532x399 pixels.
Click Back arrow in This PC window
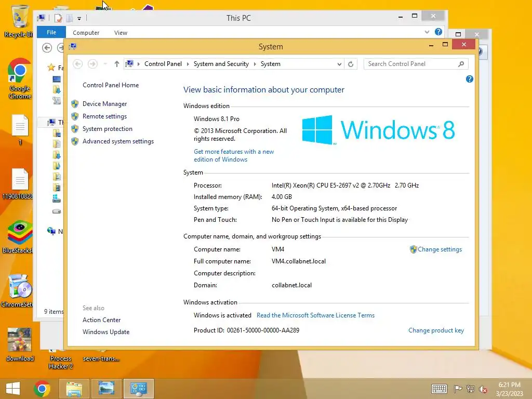coord(47,48)
